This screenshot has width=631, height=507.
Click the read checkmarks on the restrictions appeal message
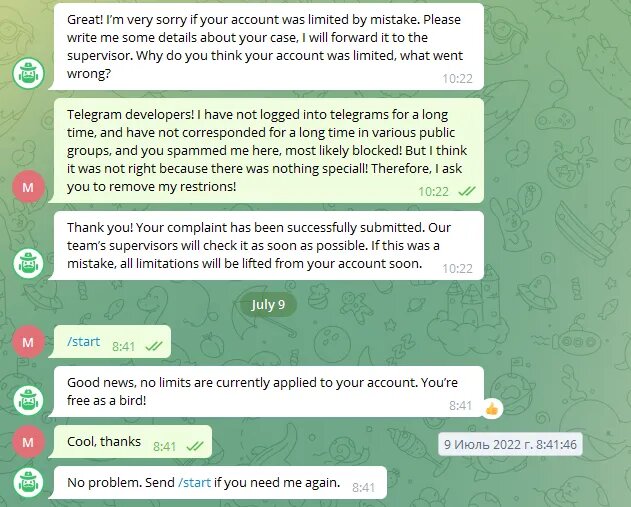pyautogui.click(x=467, y=191)
